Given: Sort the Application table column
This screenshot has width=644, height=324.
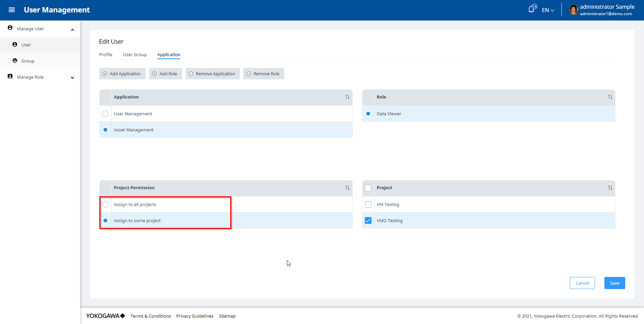Looking at the screenshot, I should click(347, 97).
